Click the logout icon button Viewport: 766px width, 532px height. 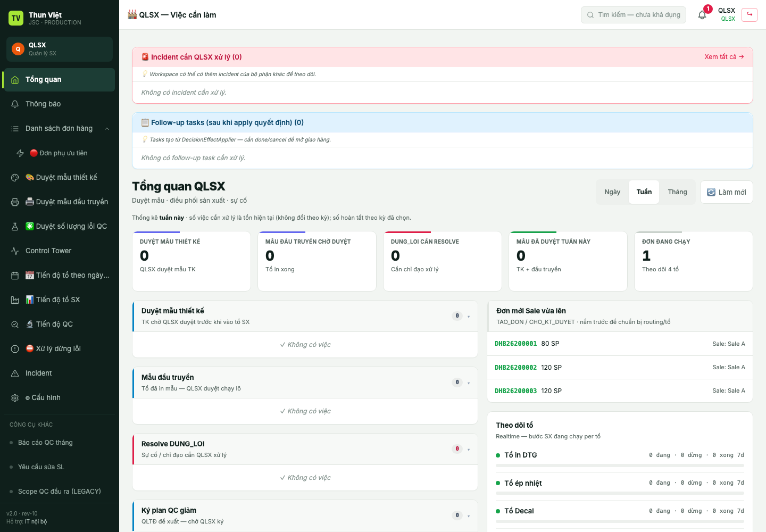click(x=750, y=14)
